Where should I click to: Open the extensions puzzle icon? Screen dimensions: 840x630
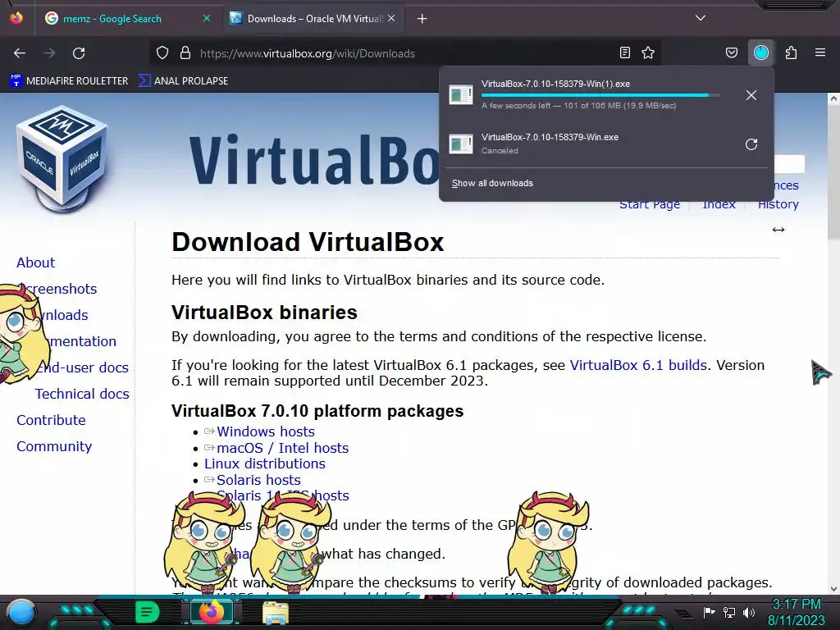click(x=792, y=52)
